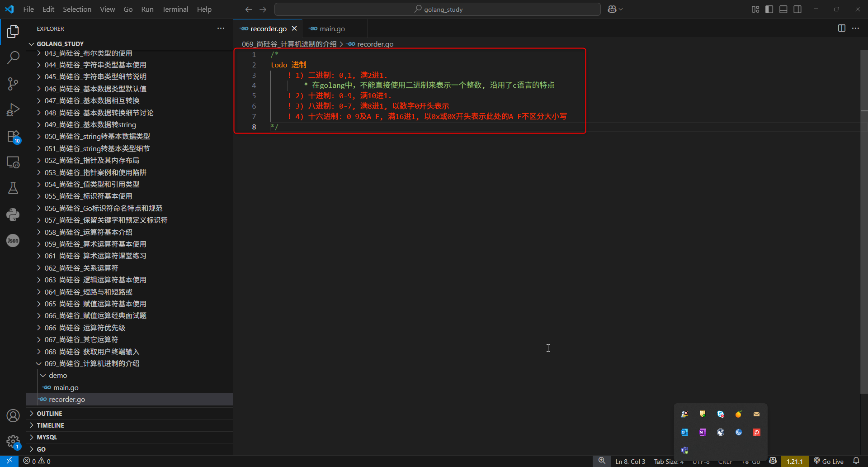Select the recorder.go editor tab

(x=268, y=29)
